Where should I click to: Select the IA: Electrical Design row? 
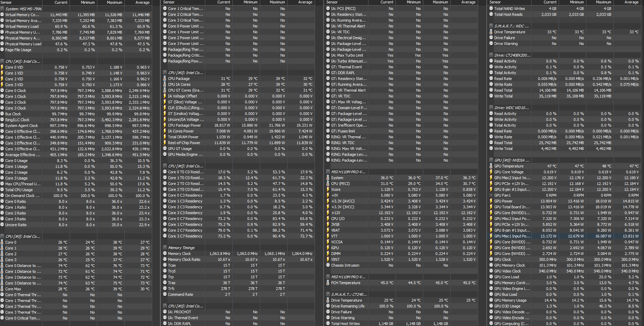coord(402,38)
